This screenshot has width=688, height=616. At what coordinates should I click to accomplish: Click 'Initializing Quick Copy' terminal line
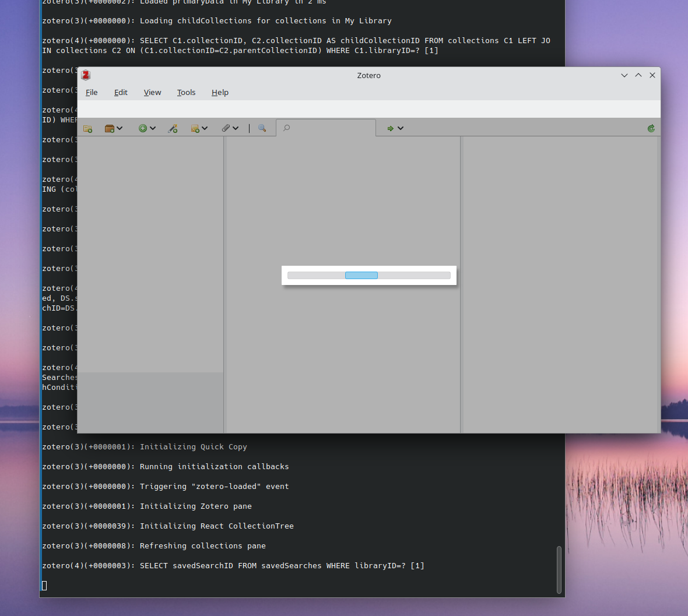(194, 447)
